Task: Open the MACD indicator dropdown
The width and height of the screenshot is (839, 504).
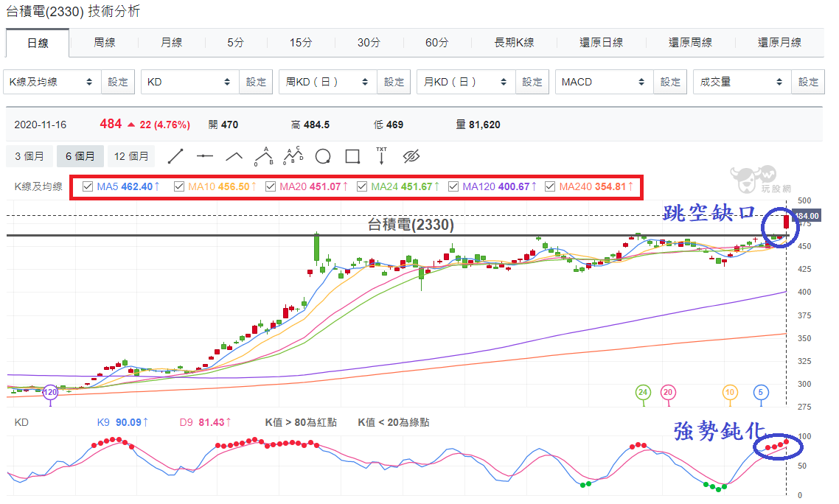Action: point(604,82)
